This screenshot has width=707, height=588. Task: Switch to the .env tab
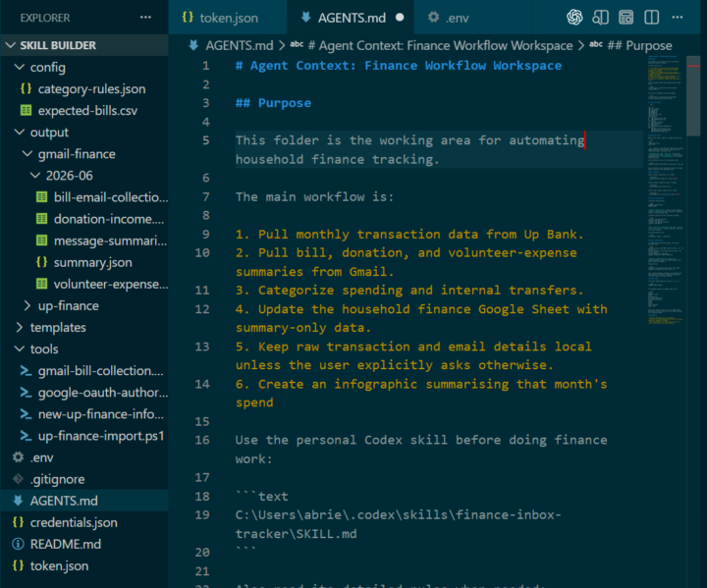(472, 18)
